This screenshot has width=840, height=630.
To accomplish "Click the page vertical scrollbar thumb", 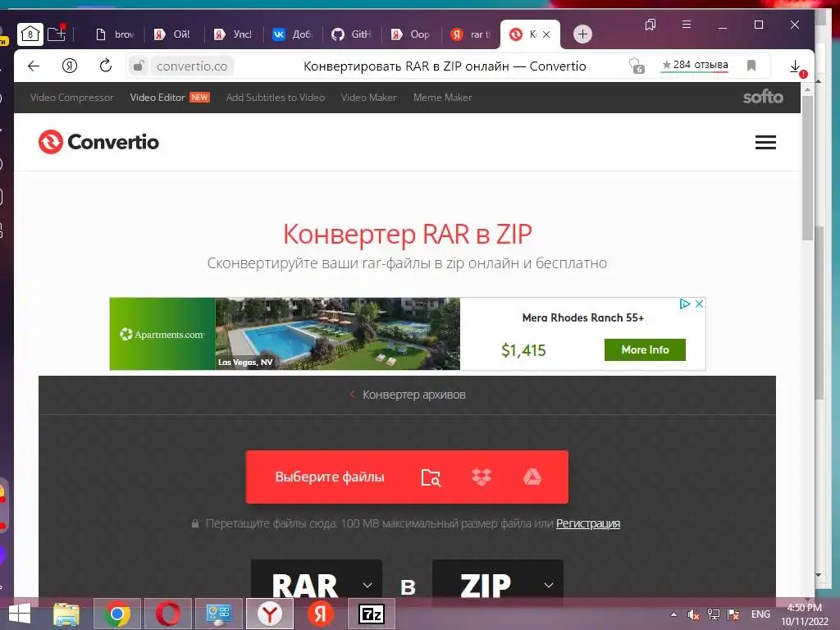I will tap(808, 168).
